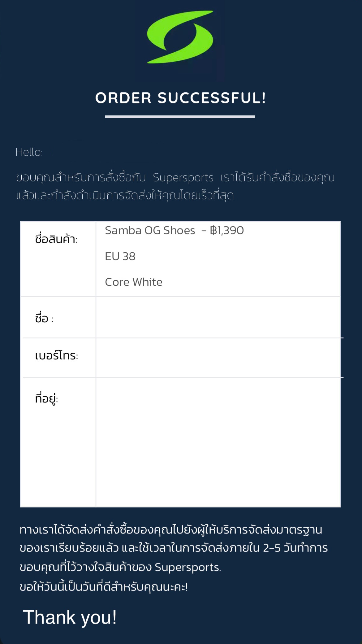Select the ORDER SUCCESSFUL! heading
Screen dimensions: 362x644
(x=180, y=98)
